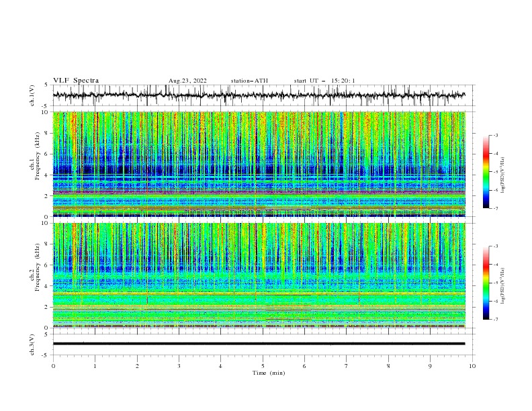Click the ch.2 frequency tick label "4"
Screen dimensions: 532x411
48,286
